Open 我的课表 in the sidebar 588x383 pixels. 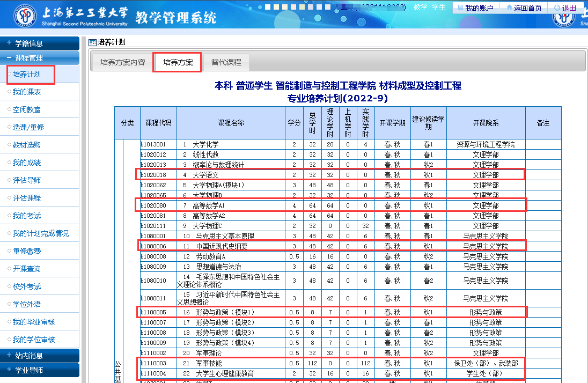coord(27,92)
